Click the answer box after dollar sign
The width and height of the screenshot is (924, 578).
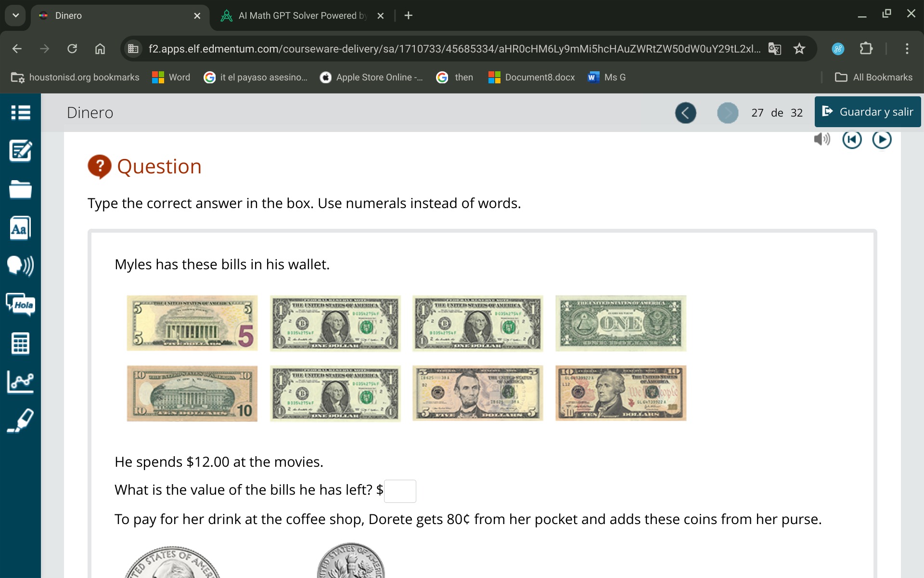pyautogui.click(x=400, y=491)
